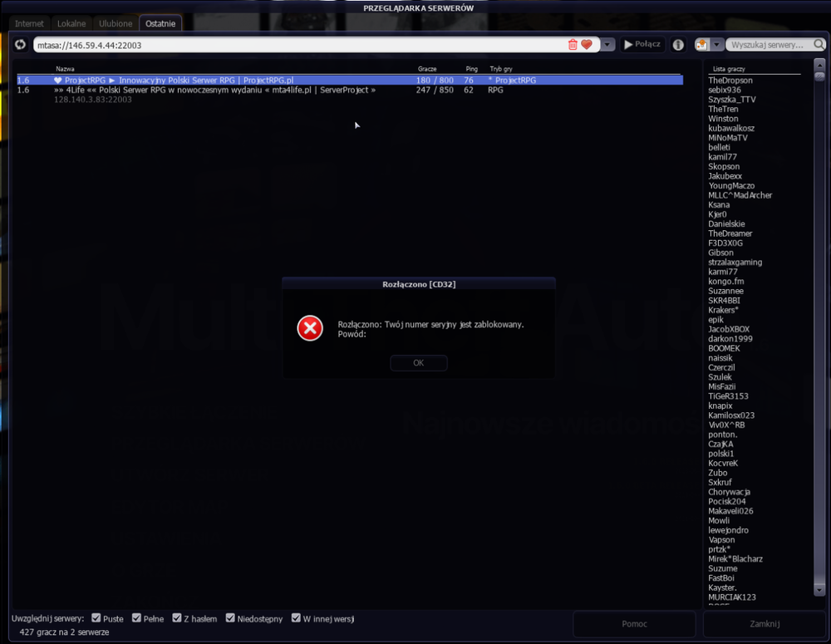Select player MURCIAK123 in the player list
This screenshot has width=831, height=644.
pyautogui.click(x=732, y=597)
